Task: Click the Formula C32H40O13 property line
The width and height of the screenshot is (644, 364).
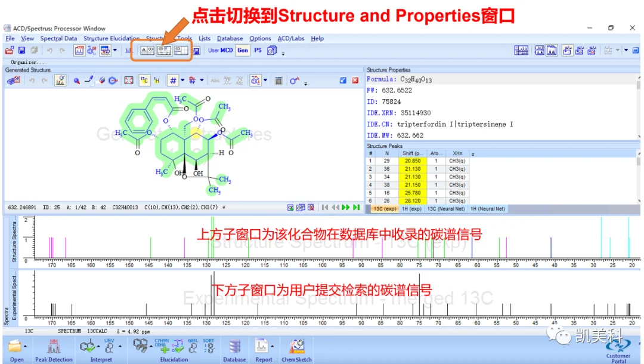Action: tap(399, 79)
